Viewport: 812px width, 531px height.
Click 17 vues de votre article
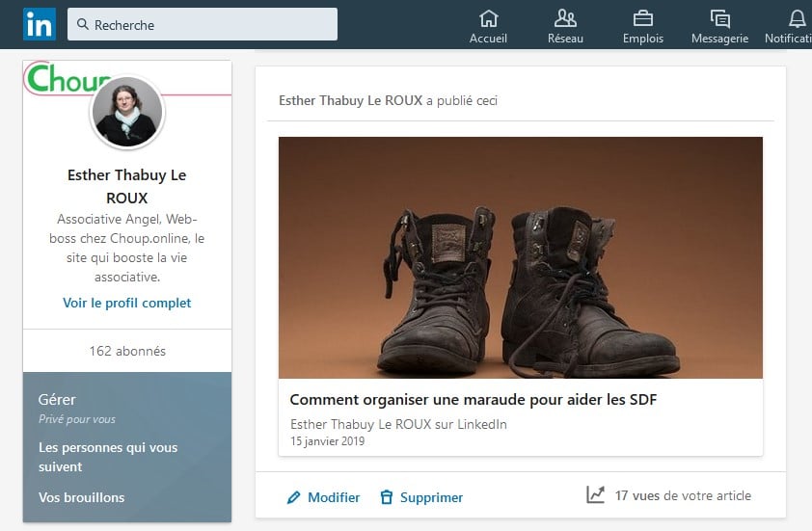coord(683,495)
